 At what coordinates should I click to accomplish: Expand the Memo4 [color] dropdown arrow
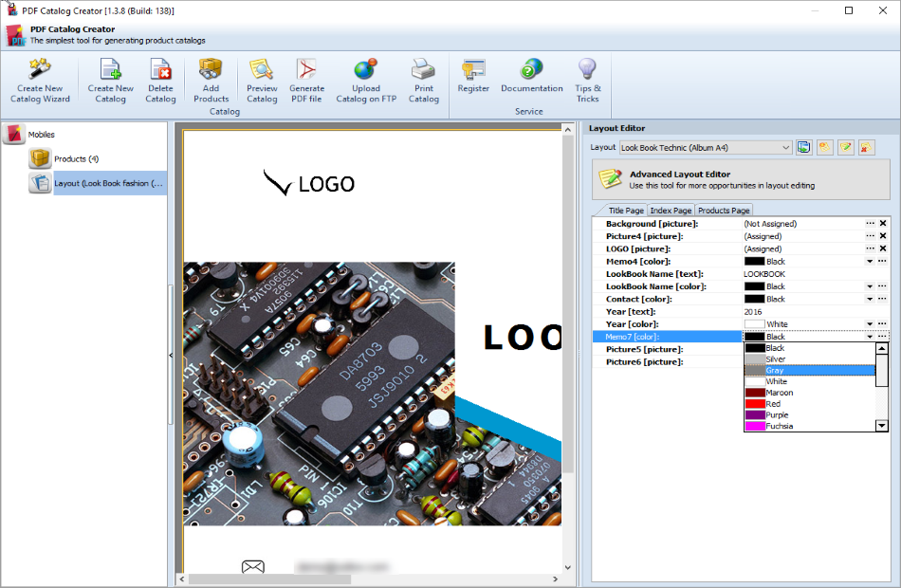coord(870,262)
